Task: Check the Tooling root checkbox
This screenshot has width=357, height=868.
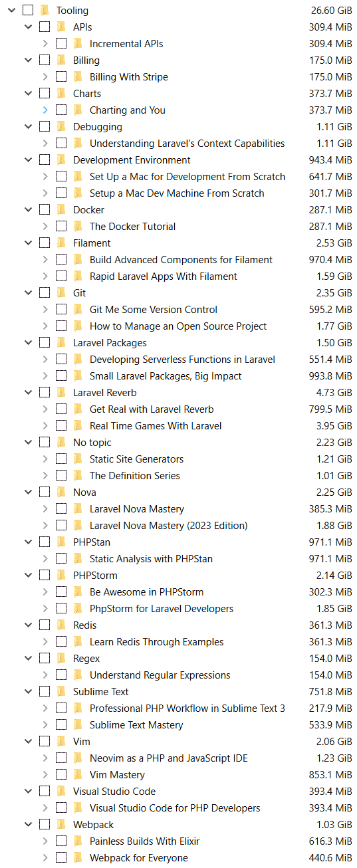Action: [28, 10]
